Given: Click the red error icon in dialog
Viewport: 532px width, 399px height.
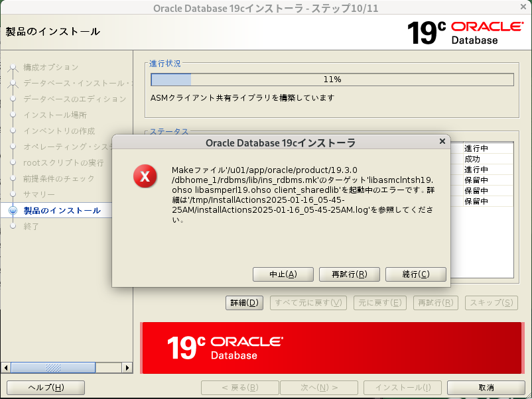Looking at the screenshot, I should pos(145,176).
